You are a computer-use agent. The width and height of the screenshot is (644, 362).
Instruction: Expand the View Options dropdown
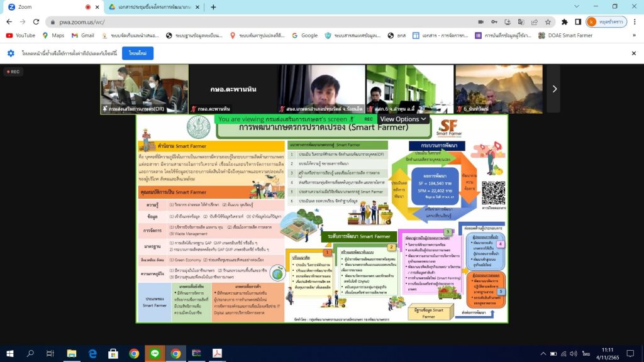point(403,119)
